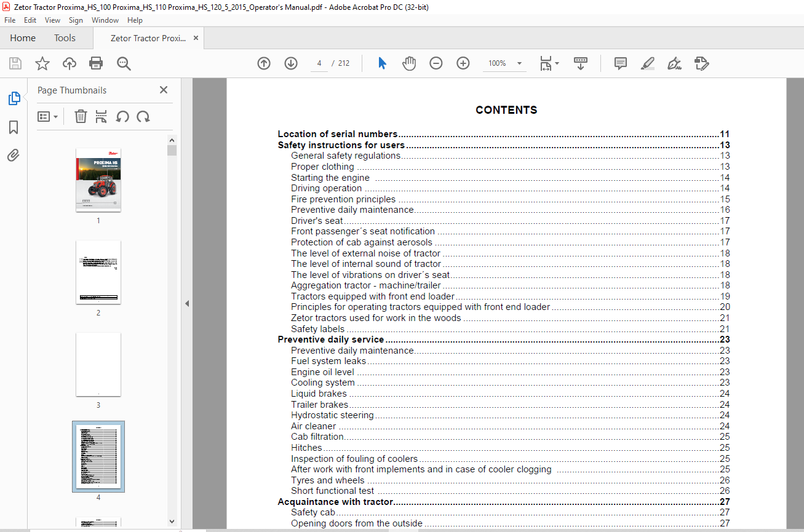Viewport: 804px width, 532px height.
Task: Click the upload to cloud icon
Action: (x=70, y=63)
